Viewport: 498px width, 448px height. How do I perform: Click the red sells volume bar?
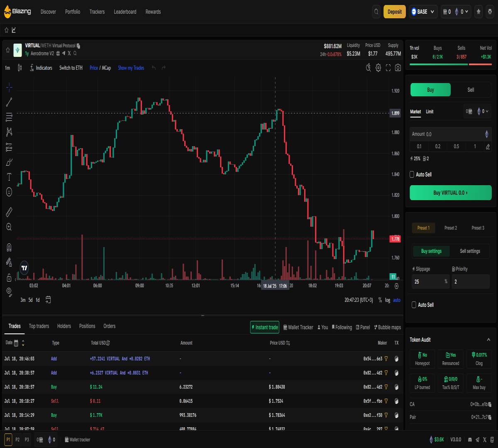480,64
